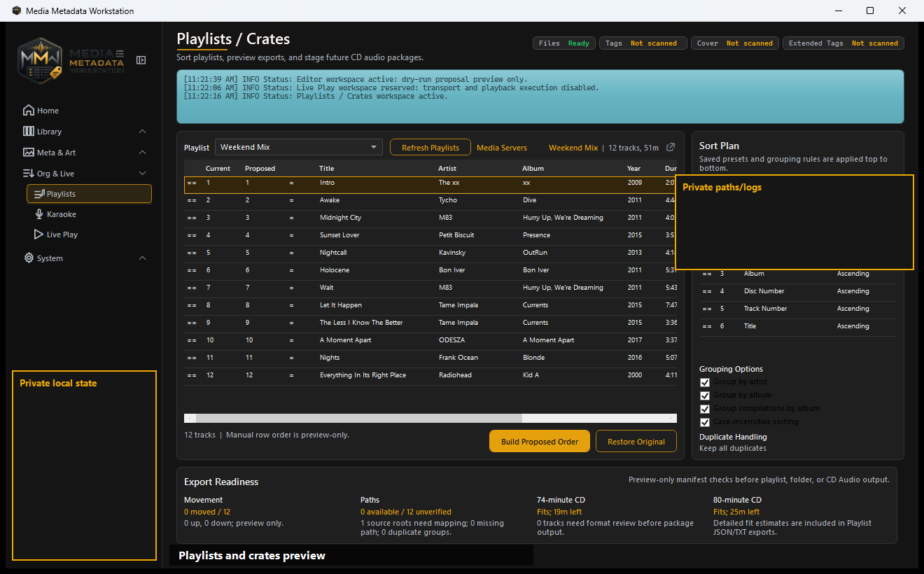Click the Files Ready status chip

564,43
